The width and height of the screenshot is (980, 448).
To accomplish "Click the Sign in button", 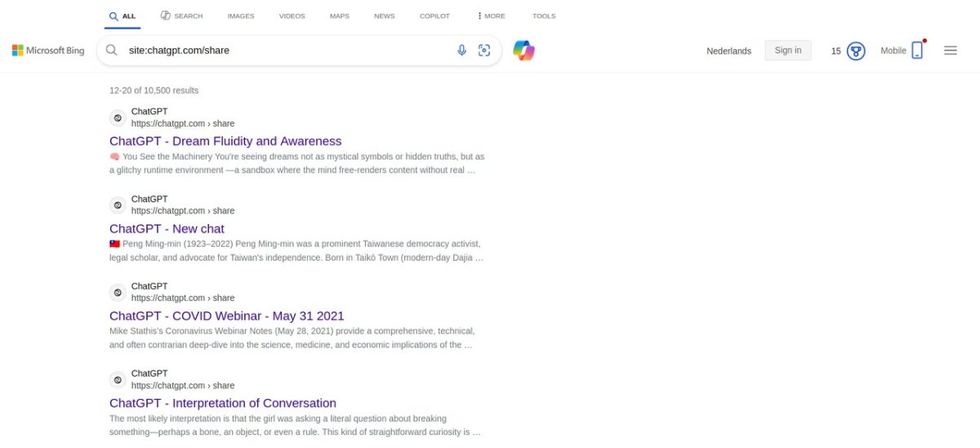I will (x=788, y=51).
